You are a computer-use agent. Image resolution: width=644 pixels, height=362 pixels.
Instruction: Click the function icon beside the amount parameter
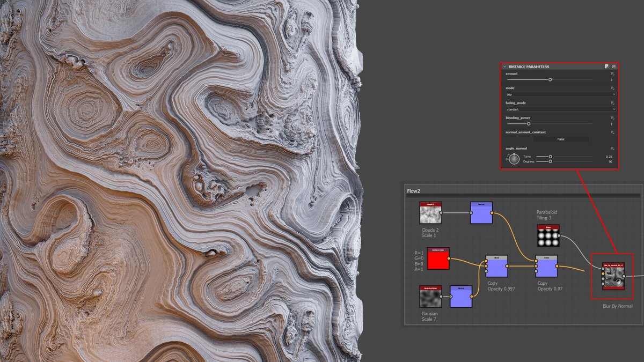click(613, 75)
